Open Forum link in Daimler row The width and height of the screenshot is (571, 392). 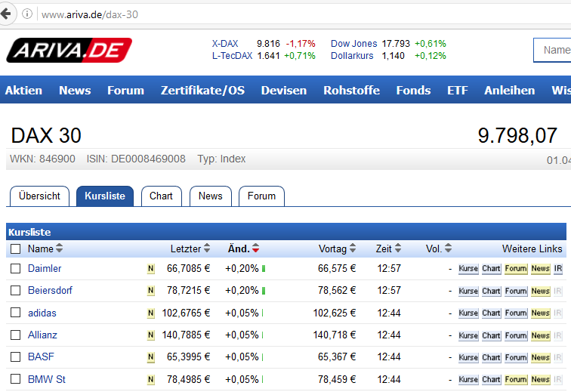[516, 269]
